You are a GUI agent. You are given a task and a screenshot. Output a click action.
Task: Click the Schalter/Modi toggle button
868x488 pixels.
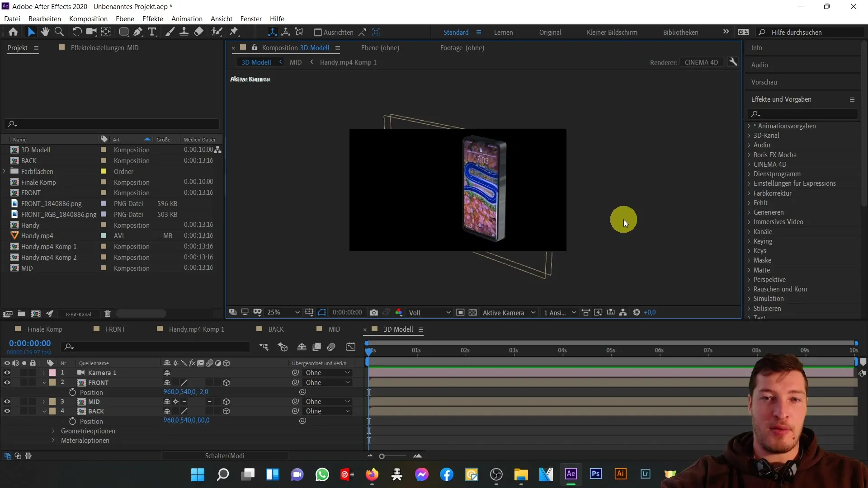[x=225, y=456]
